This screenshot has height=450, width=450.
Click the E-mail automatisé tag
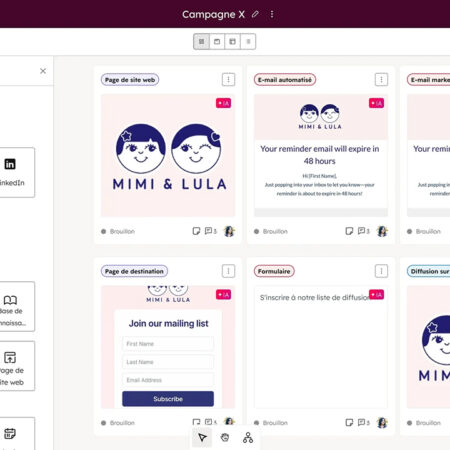285,80
